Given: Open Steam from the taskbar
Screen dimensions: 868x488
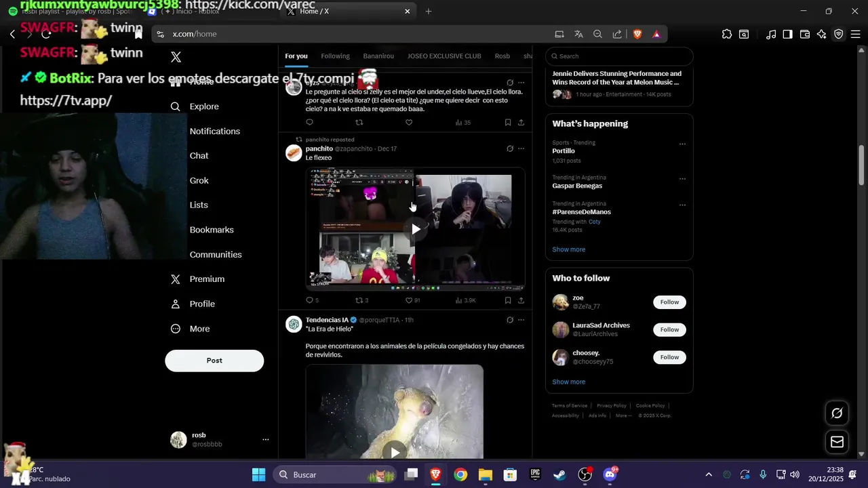Looking at the screenshot, I should tap(559, 474).
